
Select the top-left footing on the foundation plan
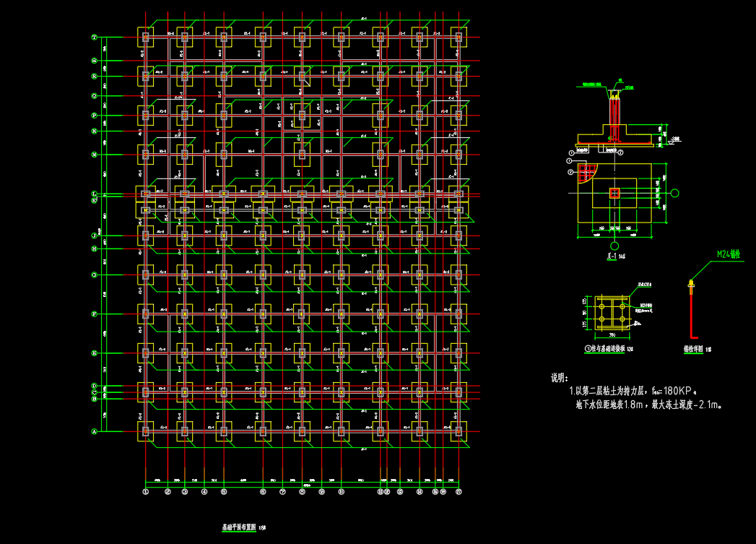tap(146, 38)
